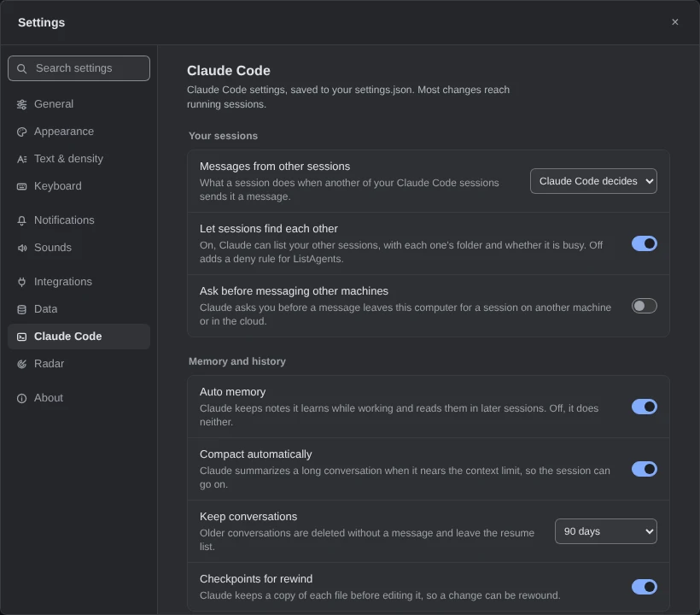Switch to Notifications settings
The height and width of the screenshot is (615, 700).
pos(79,220)
